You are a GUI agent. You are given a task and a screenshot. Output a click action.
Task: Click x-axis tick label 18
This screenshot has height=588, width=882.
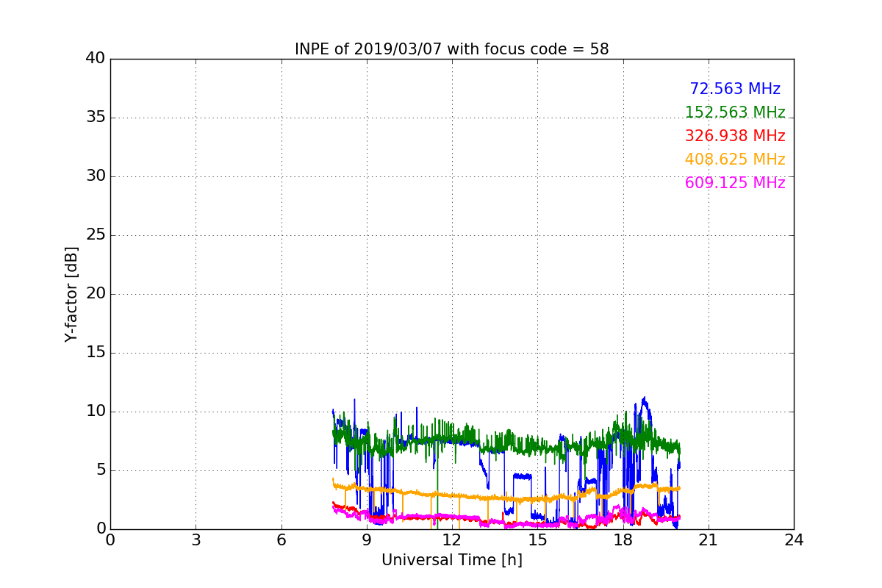623,539
